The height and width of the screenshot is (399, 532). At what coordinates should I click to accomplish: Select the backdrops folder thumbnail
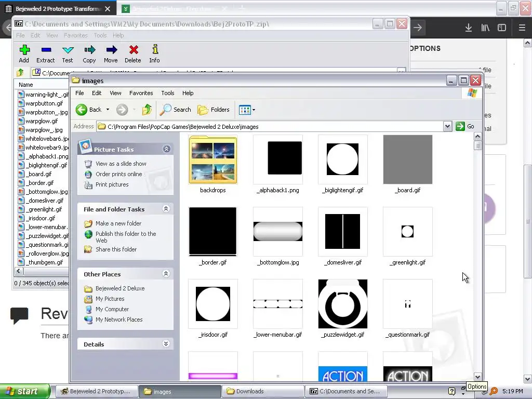212,159
